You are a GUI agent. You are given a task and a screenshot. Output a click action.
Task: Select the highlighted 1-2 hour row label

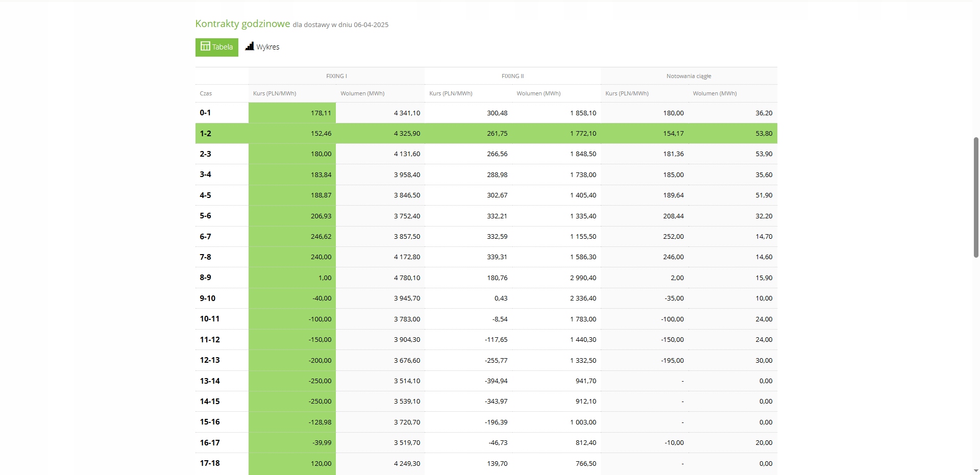206,134
